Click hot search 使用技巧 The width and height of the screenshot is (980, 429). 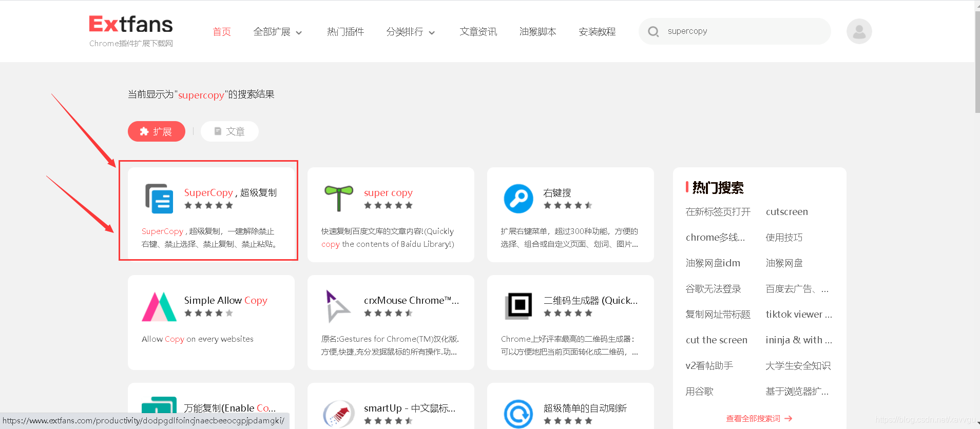(784, 238)
